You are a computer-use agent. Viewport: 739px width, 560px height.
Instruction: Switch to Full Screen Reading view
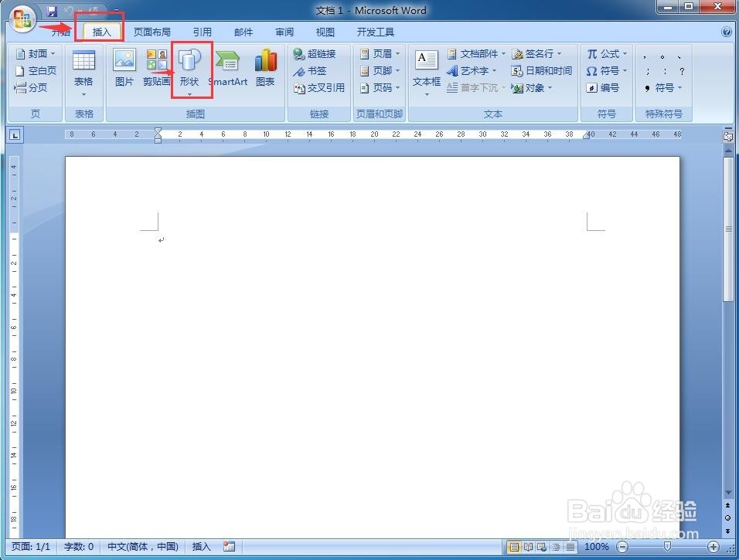[x=528, y=547]
